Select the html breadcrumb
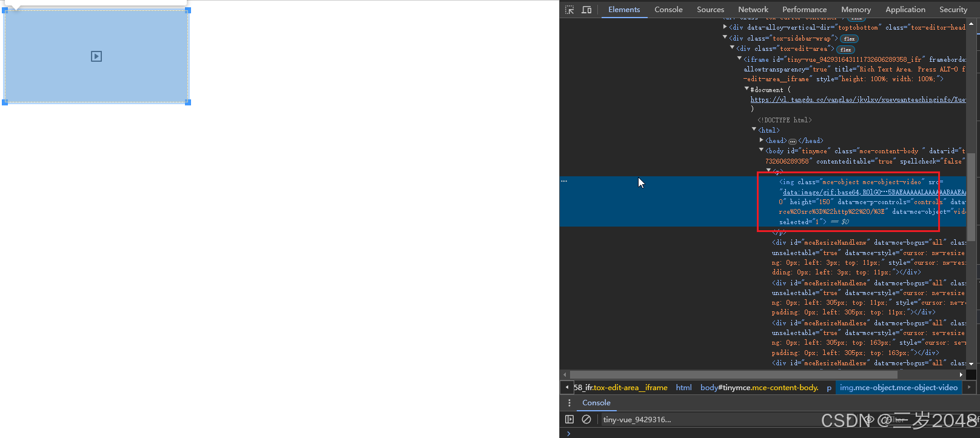This screenshot has height=438, width=980. point(683,388)
